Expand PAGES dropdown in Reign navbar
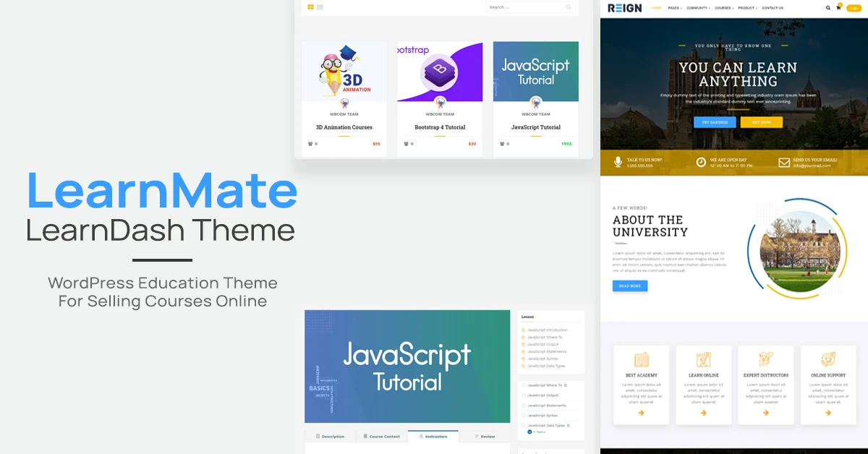 pos(675,8)
